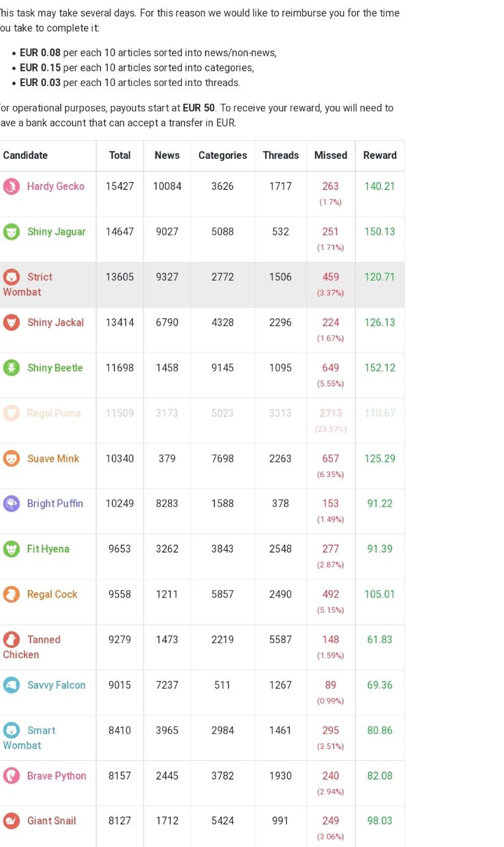Open the Brave Python candidate link

coord(57,776)
